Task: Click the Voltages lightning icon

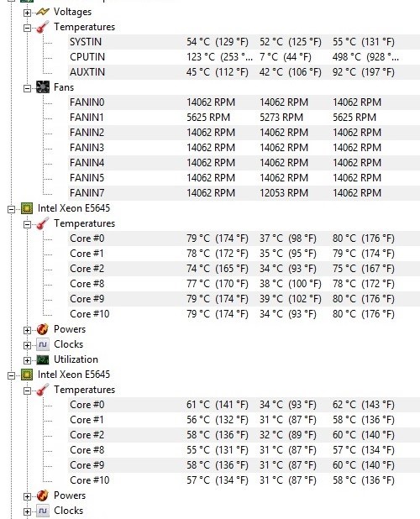Action: 43,12
